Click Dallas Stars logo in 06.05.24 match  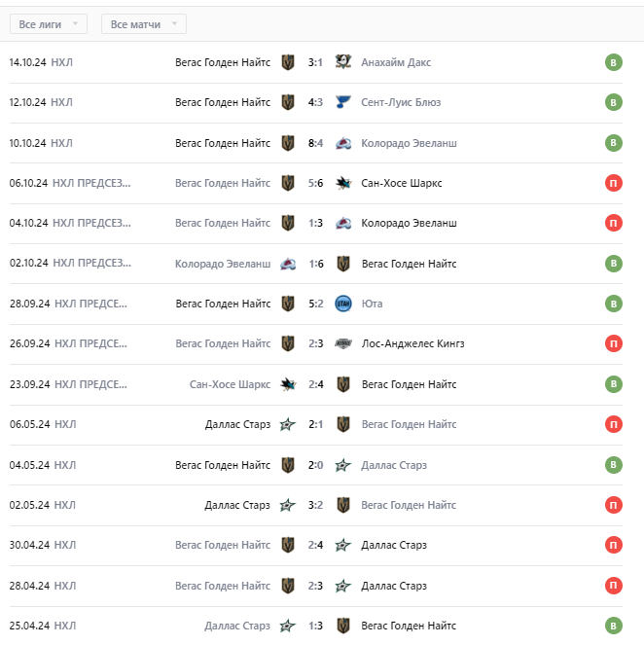(287, 424)
